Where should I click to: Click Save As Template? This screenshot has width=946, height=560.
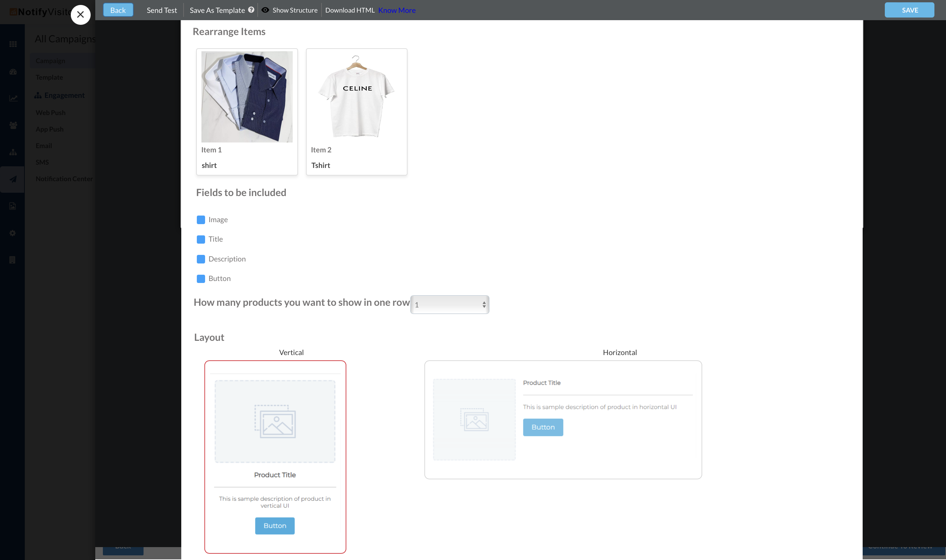click(x=217, y=10)
